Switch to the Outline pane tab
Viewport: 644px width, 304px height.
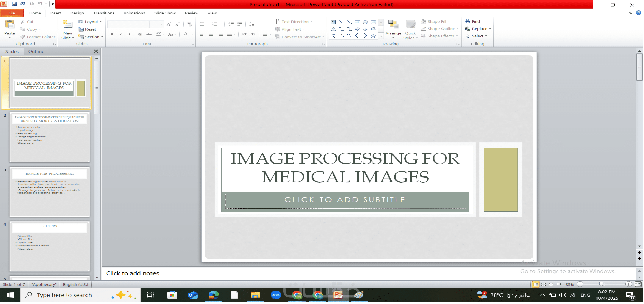(36, 51)
